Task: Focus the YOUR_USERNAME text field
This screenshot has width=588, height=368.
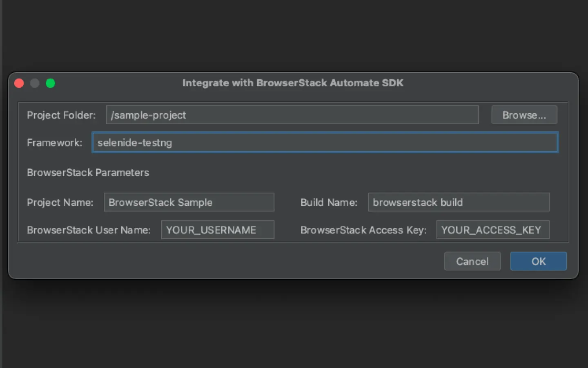Action: [217, 230]
